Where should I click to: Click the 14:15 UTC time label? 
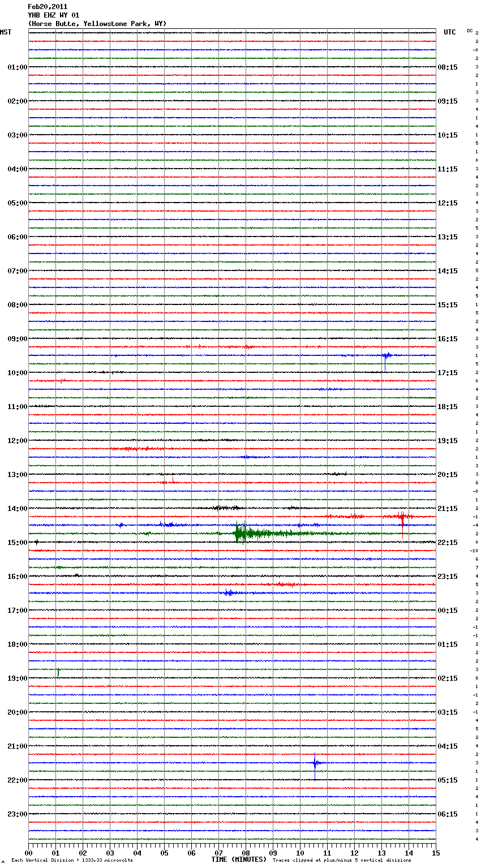[448, 271]
